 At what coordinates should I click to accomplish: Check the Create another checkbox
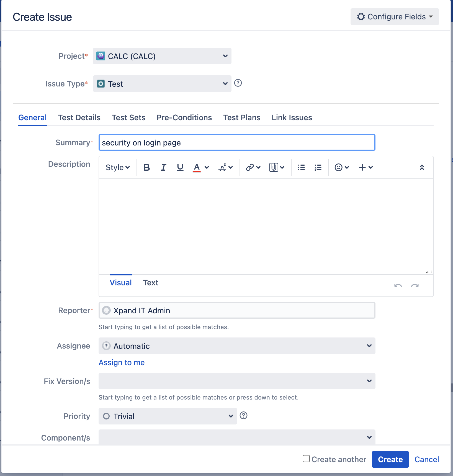(x=306, y=459)
